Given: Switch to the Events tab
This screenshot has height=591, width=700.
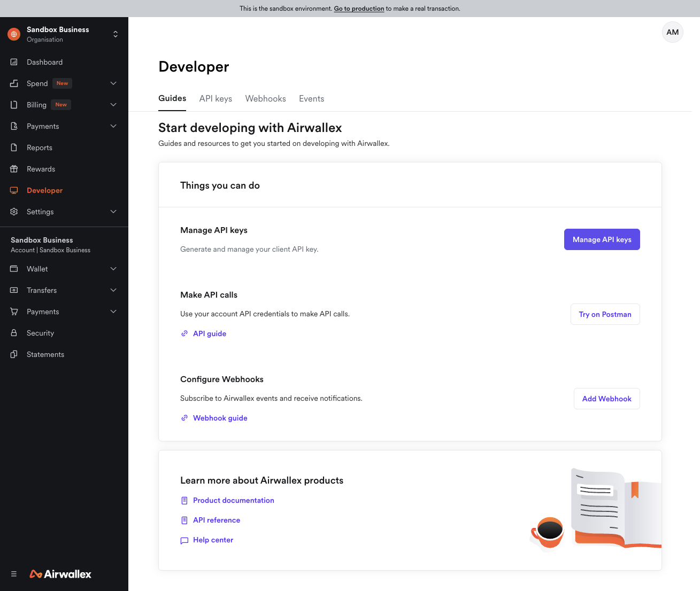Looking at the screenshot, I should [312, 98].
